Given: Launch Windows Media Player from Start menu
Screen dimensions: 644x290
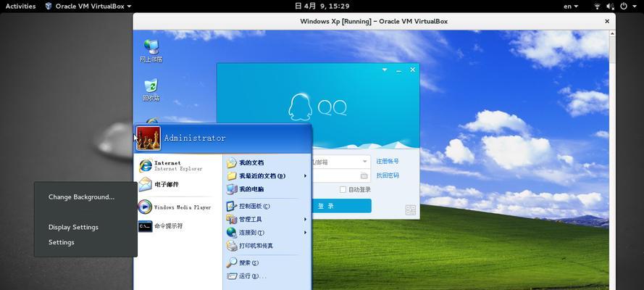Looking at the screenshot, I should [175, 207].
